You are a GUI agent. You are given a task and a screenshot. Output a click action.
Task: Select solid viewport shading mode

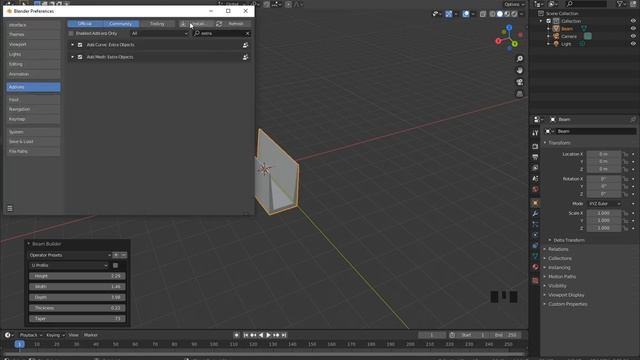point(500,14)
